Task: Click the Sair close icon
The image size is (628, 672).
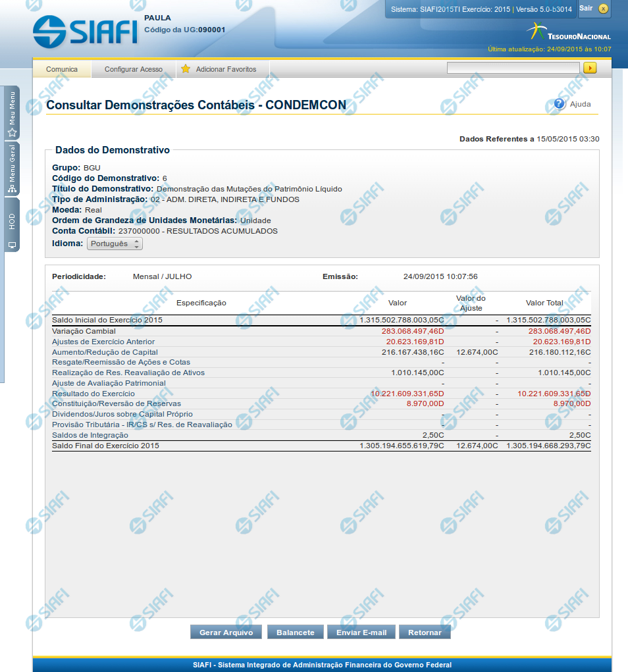Action: (603, 9)
